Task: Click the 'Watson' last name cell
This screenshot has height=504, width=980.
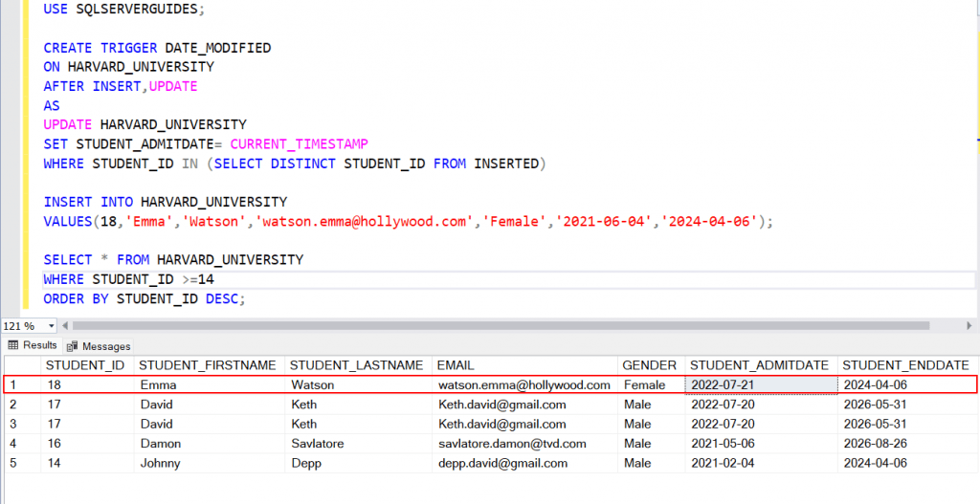Action: [x=358, y=384]
